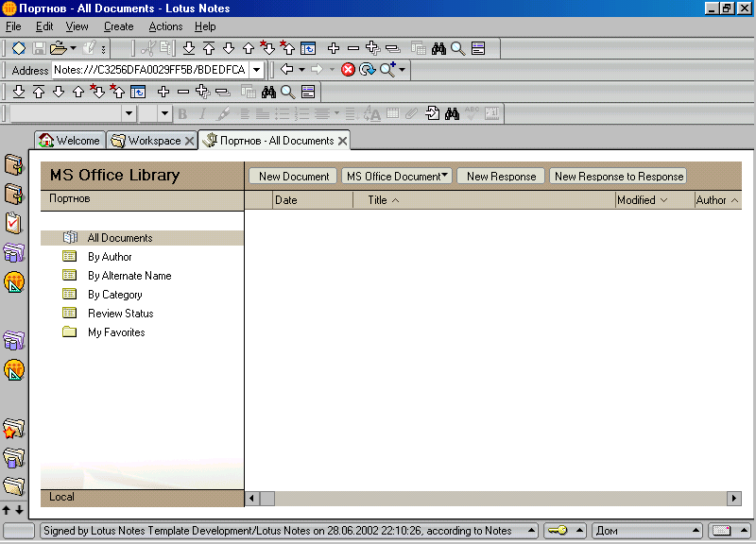Open the View menu
The width and height of the screenshot is (756, 544).
(77, 26)
